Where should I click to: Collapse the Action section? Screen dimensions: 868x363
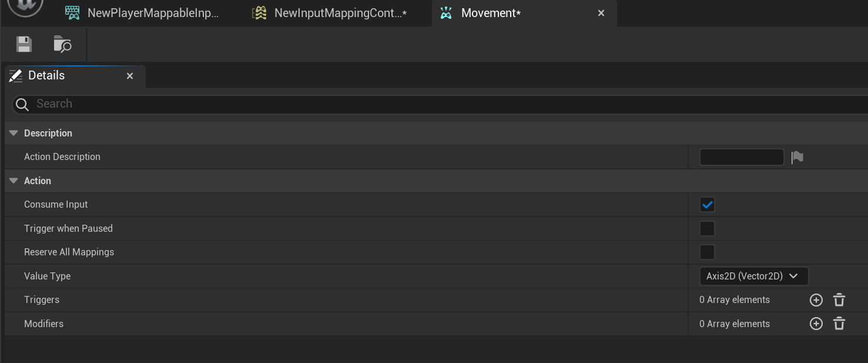coord(14,181)
